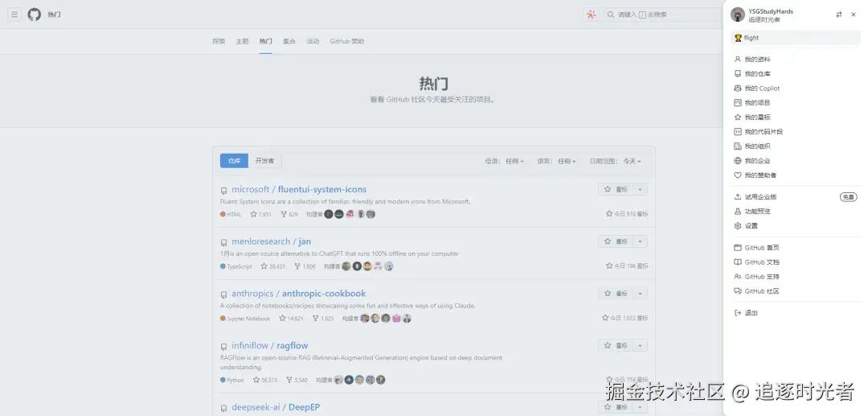The width and height of the screenshot is (868, 416).
Task: Click the flight status with trophy
Action: tap(796, 39)
